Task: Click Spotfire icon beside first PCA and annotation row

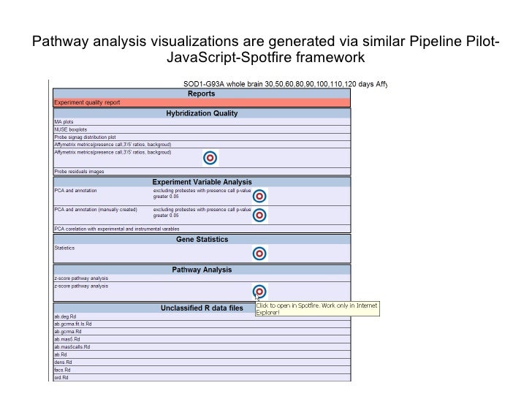Action: tap(259, 196)
